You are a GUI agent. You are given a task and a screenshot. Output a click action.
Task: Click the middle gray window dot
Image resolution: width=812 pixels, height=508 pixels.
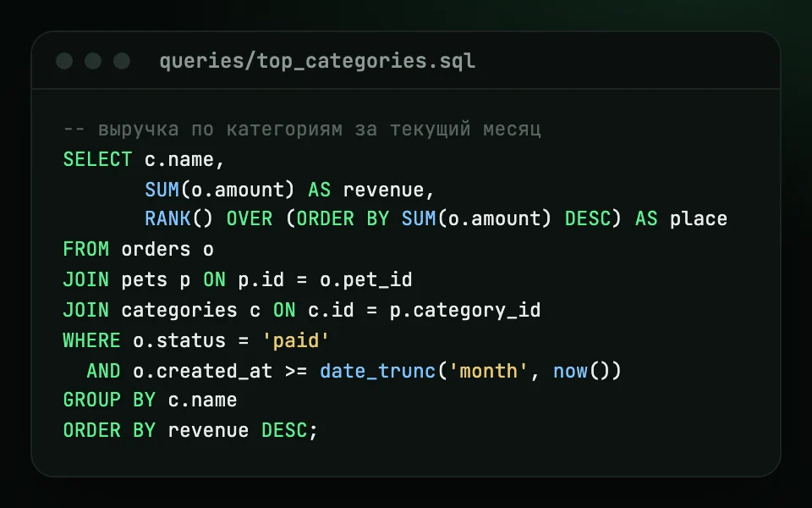pyautogui.click(x=93, y=61)
